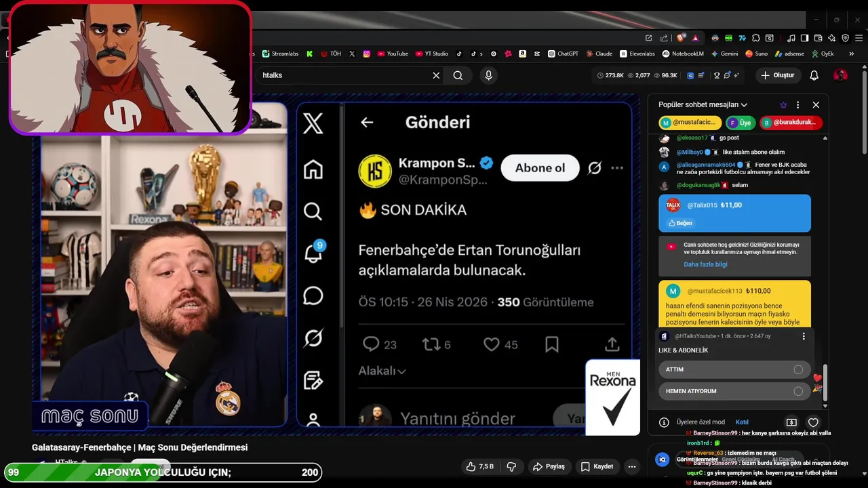Select the Üye member chip
Image resolution: width=868 pixels, height=488 pixels.
(x=741, y=123)
